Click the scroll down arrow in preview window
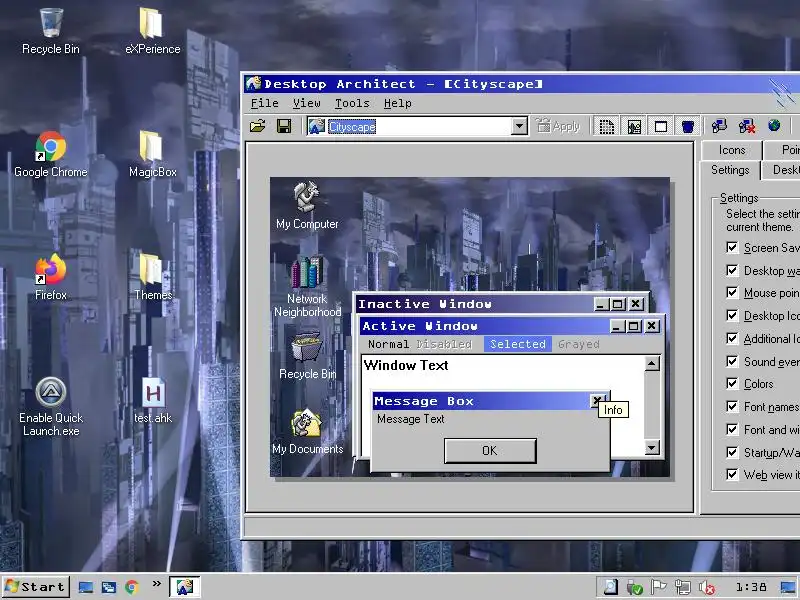 point(652,447)
